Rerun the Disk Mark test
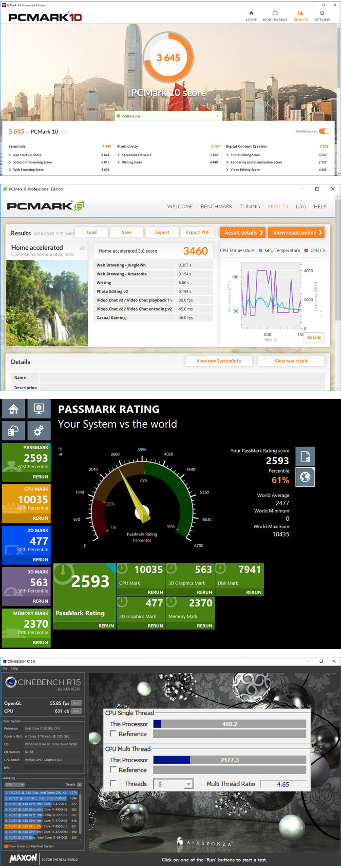 (253, 592)
